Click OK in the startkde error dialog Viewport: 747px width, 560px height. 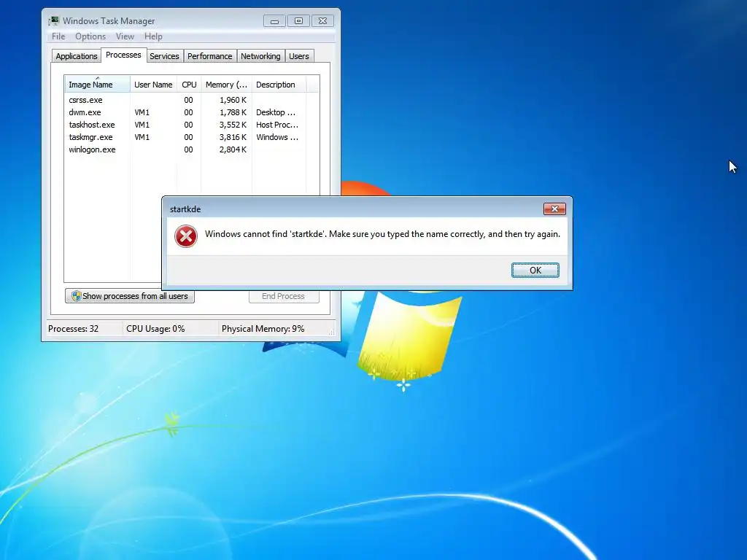coord(535,270)
